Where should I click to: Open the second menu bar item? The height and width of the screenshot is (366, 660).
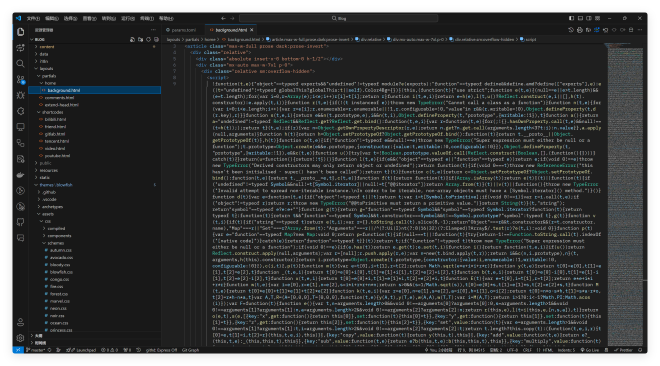click(x=52, y=19)
